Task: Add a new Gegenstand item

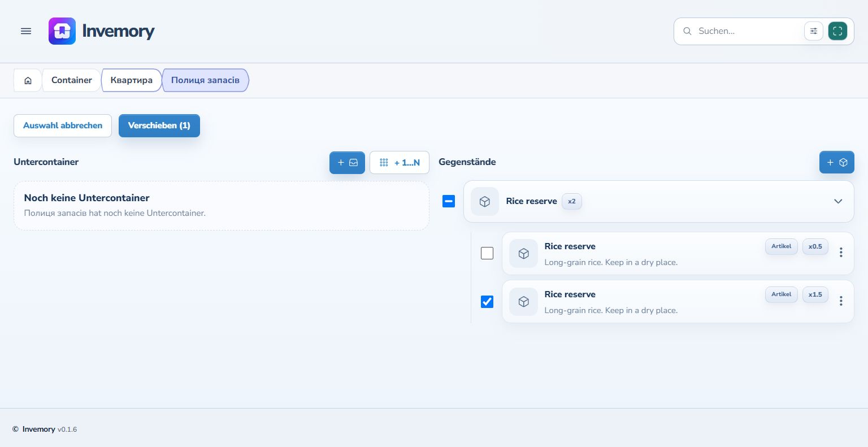Action: coord(837,162)
